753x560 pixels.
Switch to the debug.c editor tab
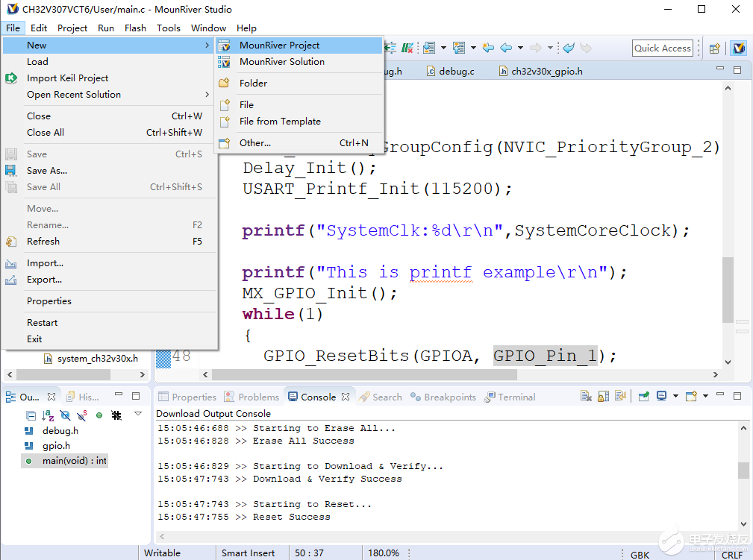point(451,71)
